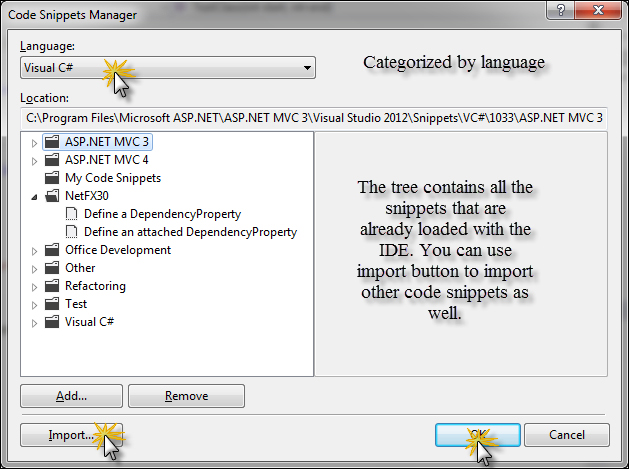Close the Code Snippets Manager dialog
This screenshot has width=629, height=469.
click(598, 10)
